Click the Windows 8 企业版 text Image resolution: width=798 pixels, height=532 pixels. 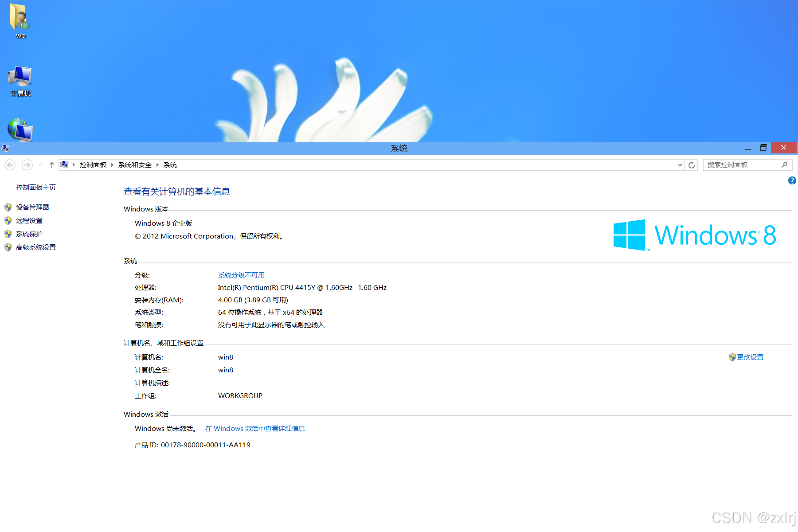[x=164, y=223]
